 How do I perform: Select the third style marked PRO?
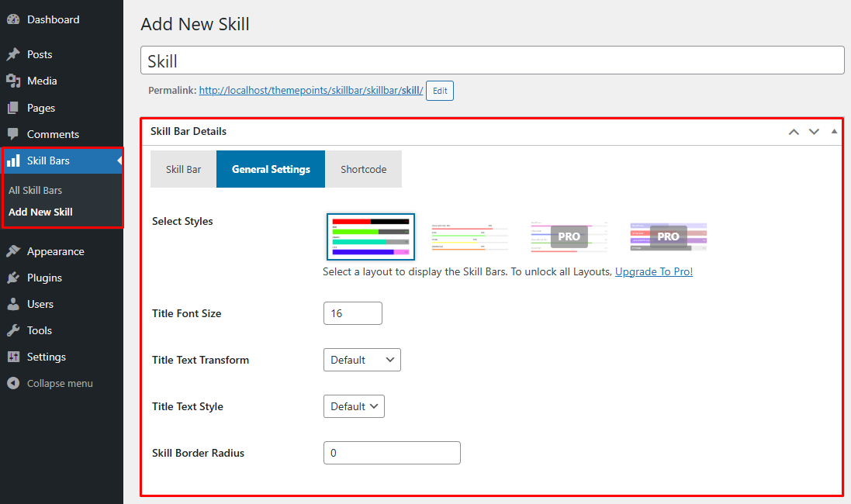(x=569, y=236)
